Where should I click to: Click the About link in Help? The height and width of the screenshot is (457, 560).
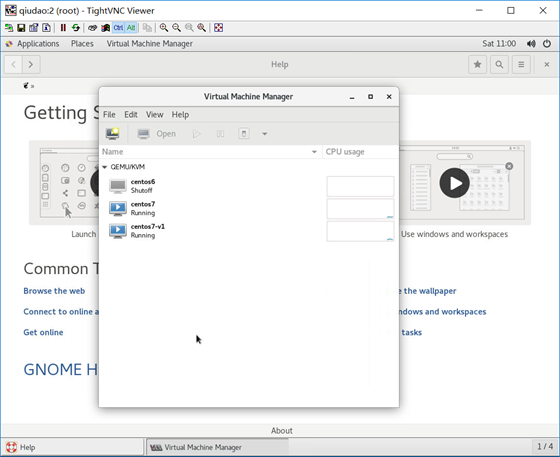[281, 431]
